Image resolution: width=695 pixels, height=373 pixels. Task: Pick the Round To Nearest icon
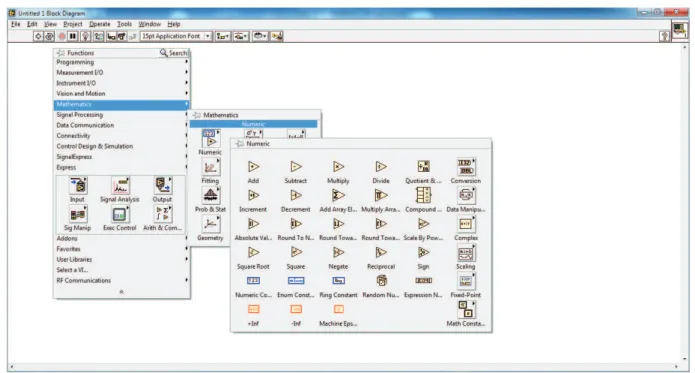(296, 224)
